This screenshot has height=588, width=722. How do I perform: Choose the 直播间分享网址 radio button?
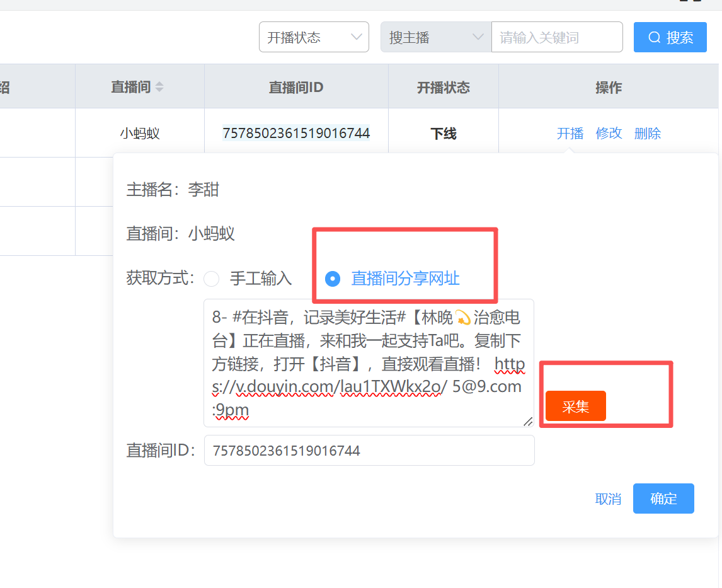(x=332, y=279)
